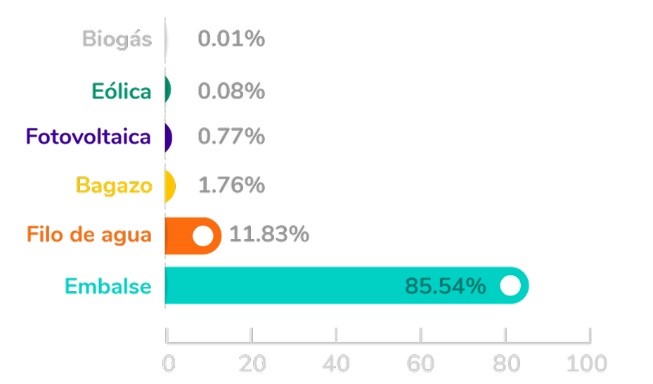Click the purple Fotovoltaica bar nub
The image size is (653, 384).
coord(169,137)
